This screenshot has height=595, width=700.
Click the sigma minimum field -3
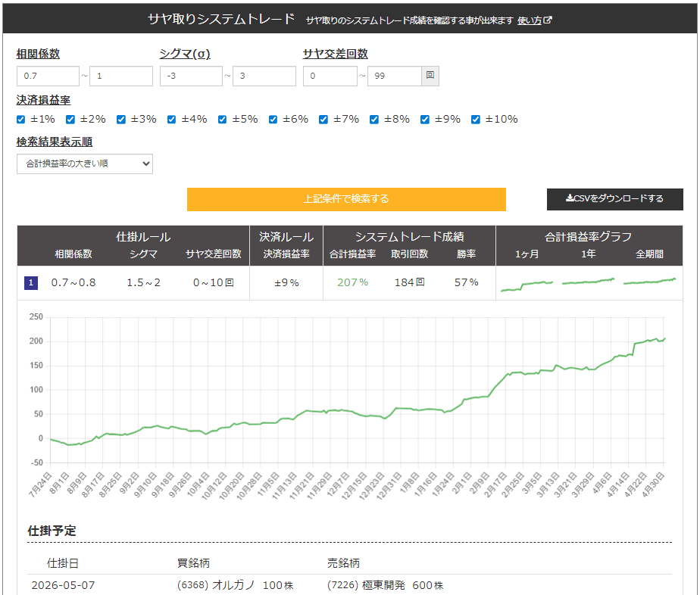[191, 76]
